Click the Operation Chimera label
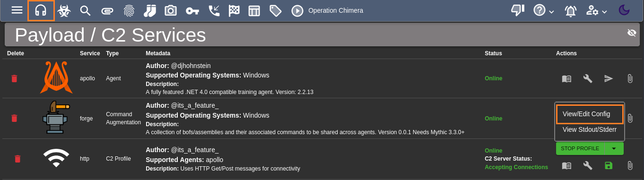The image size is (644, 180). tap(336, 10)
